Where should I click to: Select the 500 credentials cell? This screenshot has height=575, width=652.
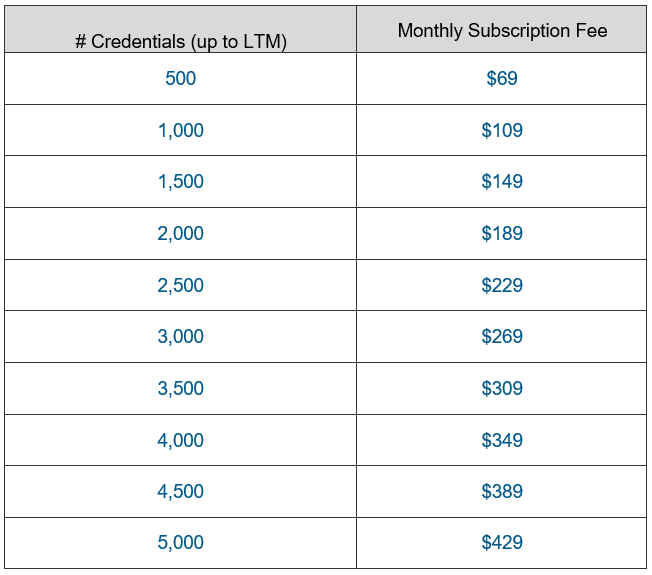point(180,78)
